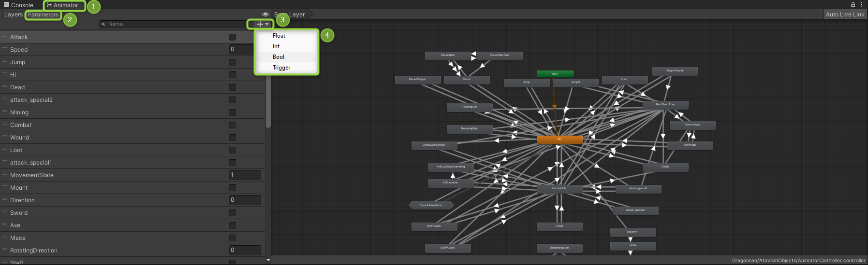Click the lock icon in top-right corner
The height and width of the screenshot is (265, 868).
853,4
